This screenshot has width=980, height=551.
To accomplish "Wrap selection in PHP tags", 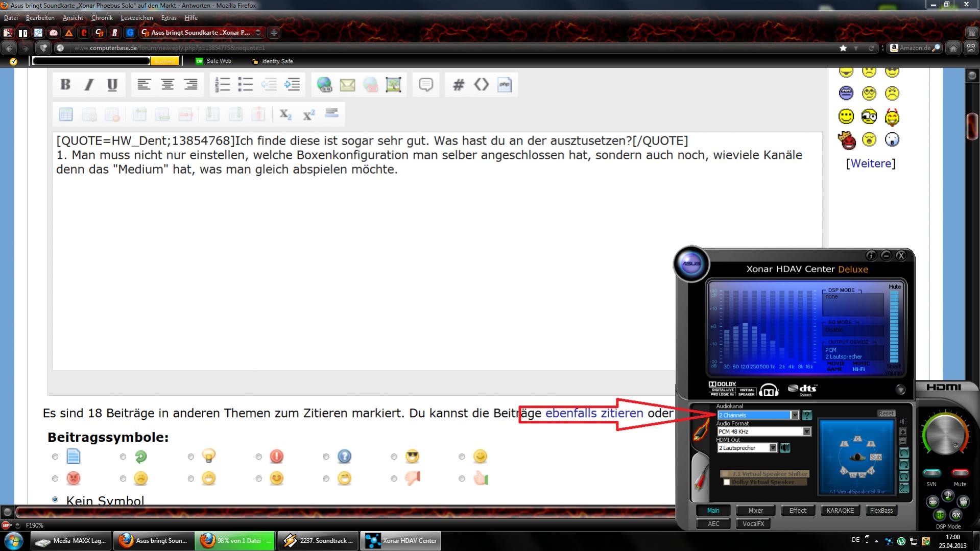I will (505, 84).
